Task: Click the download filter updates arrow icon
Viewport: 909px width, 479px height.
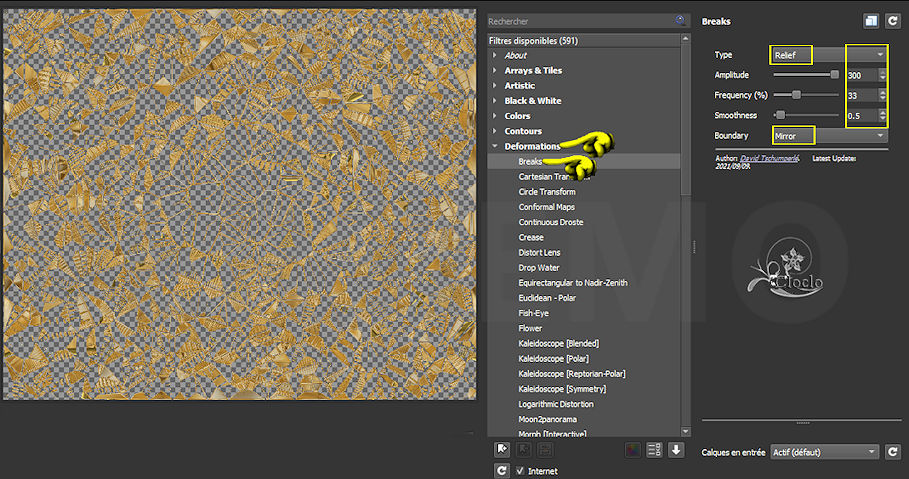Action: point(677,450)
